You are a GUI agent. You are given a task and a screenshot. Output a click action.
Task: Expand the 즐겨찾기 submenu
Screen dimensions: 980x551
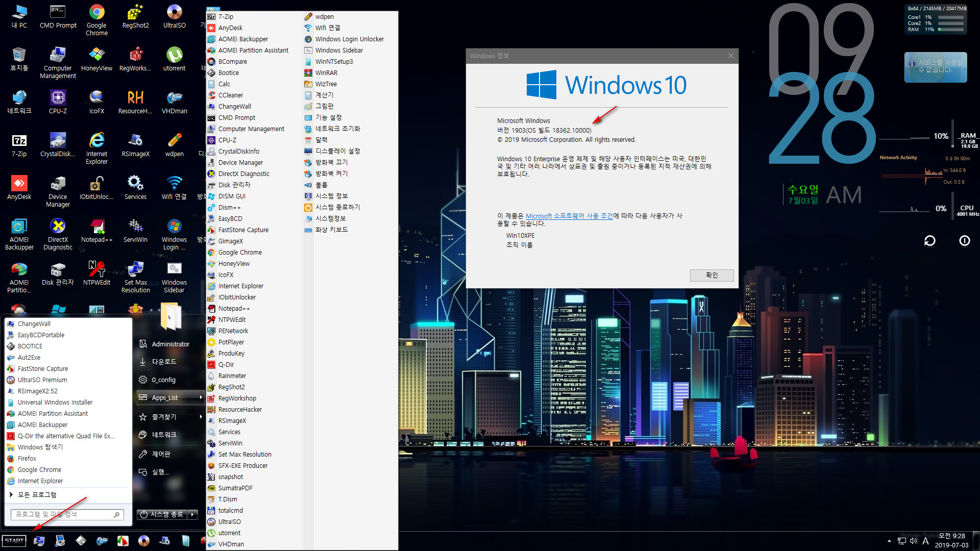170,417
